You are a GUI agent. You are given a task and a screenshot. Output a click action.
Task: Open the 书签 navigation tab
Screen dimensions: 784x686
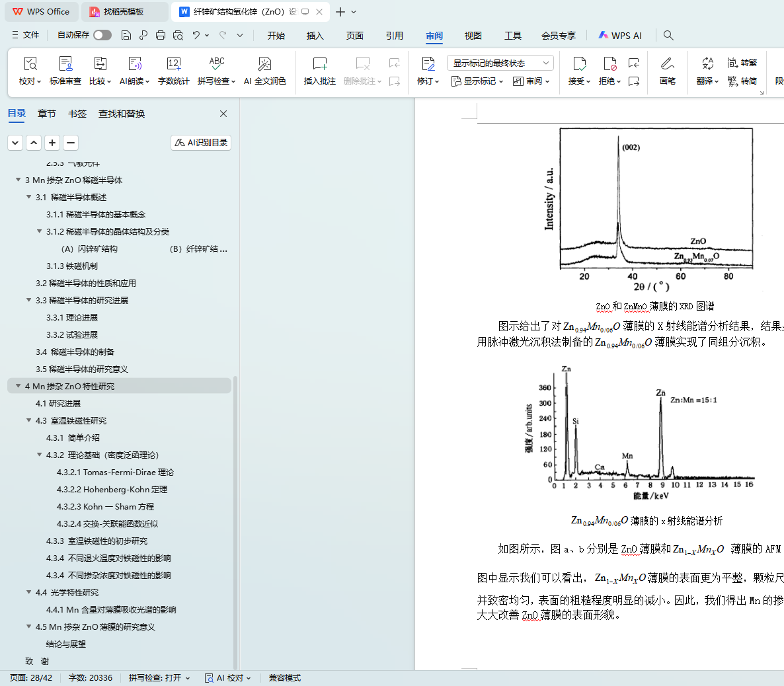click(77, 114)
